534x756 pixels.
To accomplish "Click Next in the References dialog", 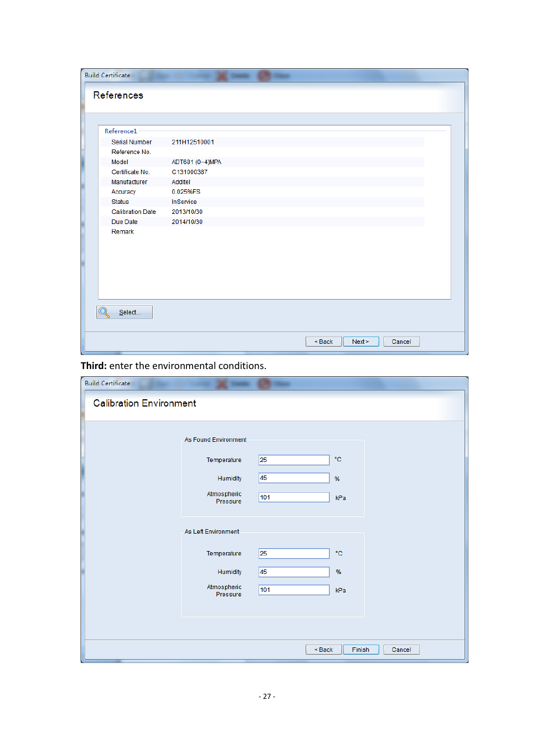I will 361,342.
